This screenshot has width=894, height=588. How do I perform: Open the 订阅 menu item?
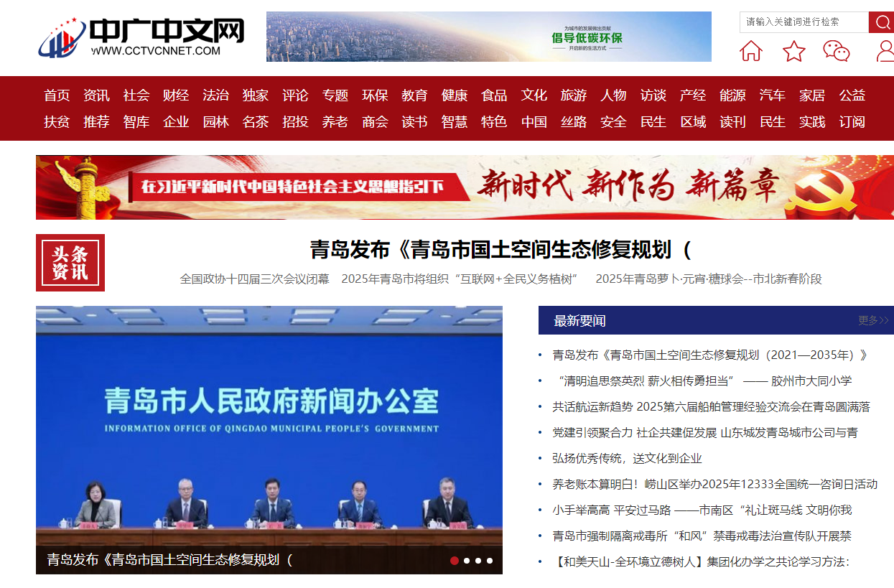(x=851, y=122)
